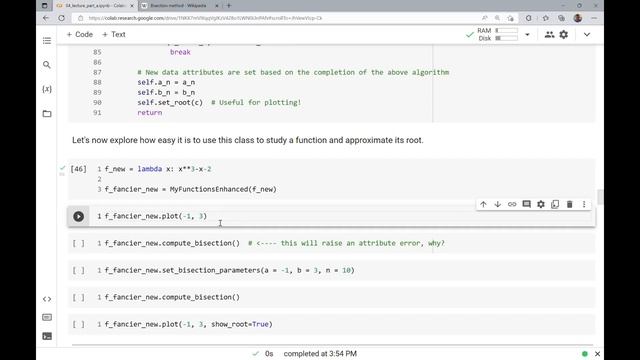Move the selected cell up
640x360 pixels.
(483, 204)
